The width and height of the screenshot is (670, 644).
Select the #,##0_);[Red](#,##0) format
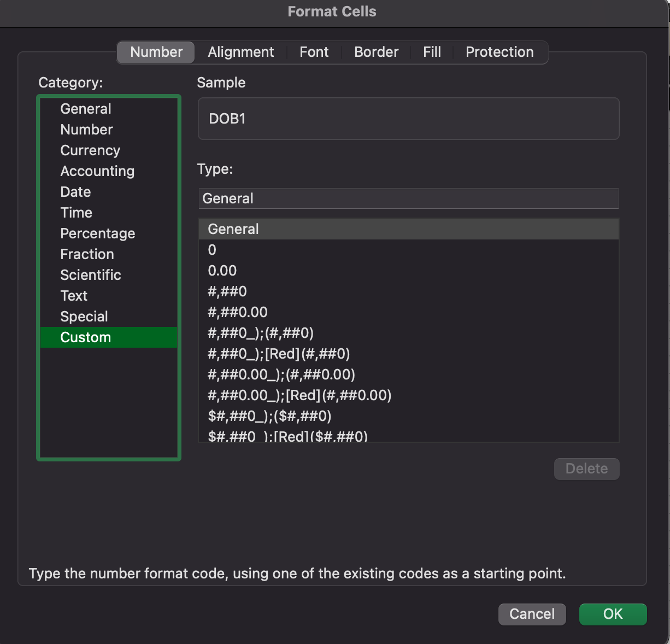click(279, 354)
